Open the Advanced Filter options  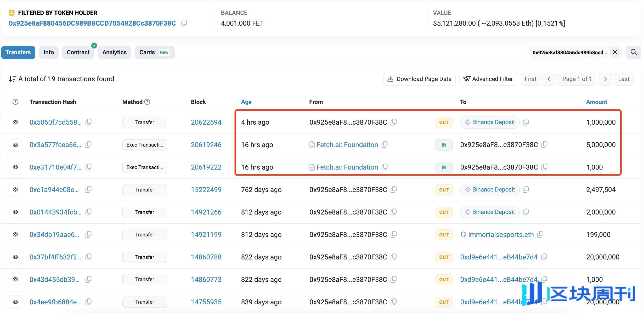point(488,79)
